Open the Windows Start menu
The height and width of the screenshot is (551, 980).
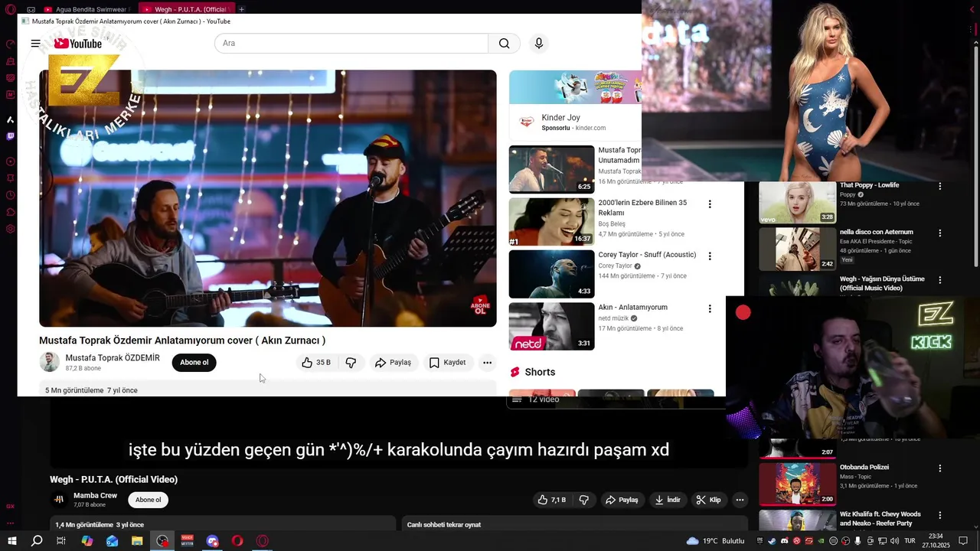[x=12, y=541]
